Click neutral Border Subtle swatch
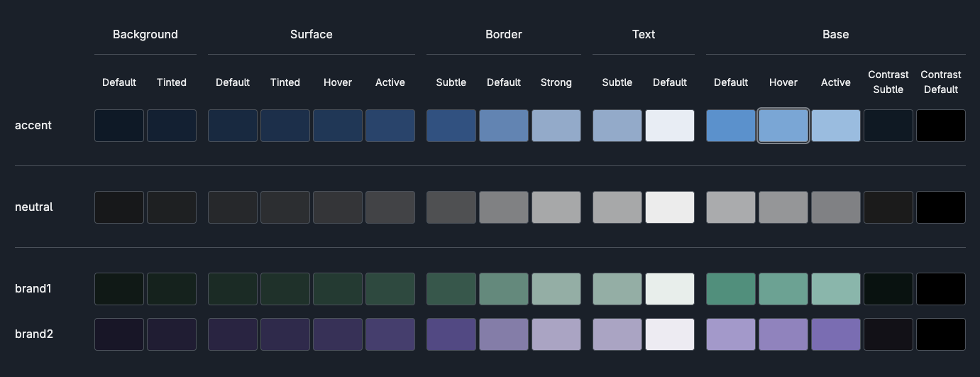The height and width of the screenshot is (377, 980). [x=451, y=207]
